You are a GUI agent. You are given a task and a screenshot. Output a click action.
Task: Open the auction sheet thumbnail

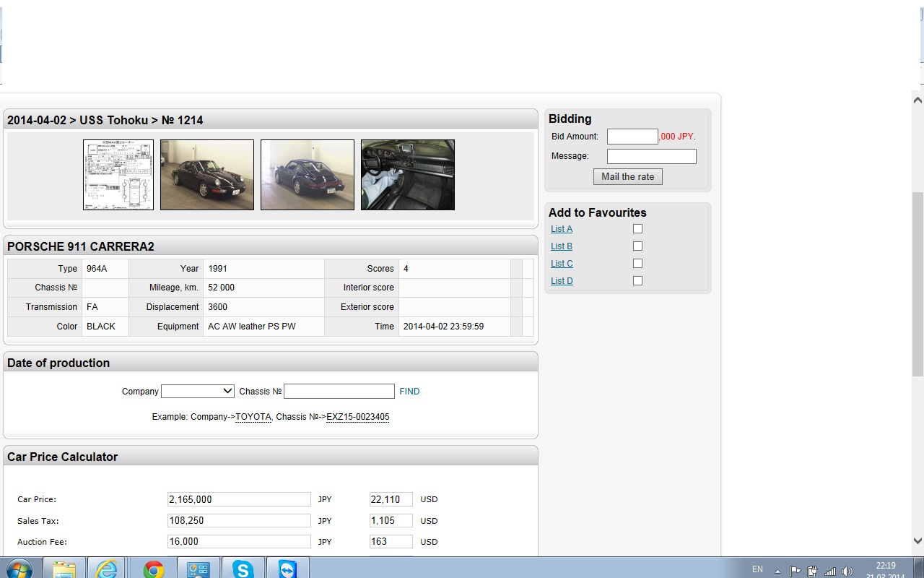click(118, 175)
